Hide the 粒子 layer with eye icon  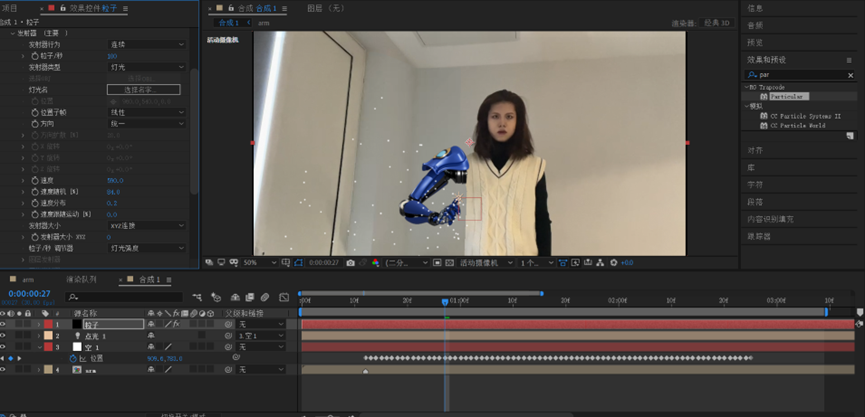[3, 324]
